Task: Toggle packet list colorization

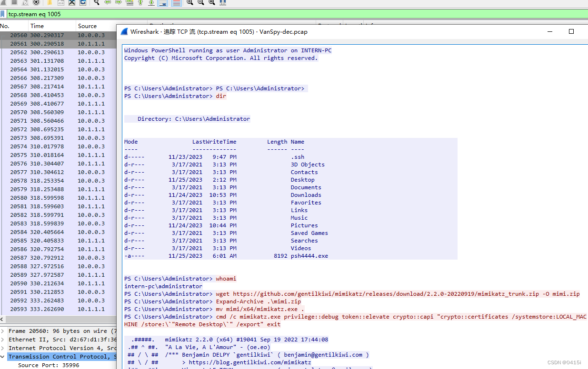Action: click(x=176, y=2)
